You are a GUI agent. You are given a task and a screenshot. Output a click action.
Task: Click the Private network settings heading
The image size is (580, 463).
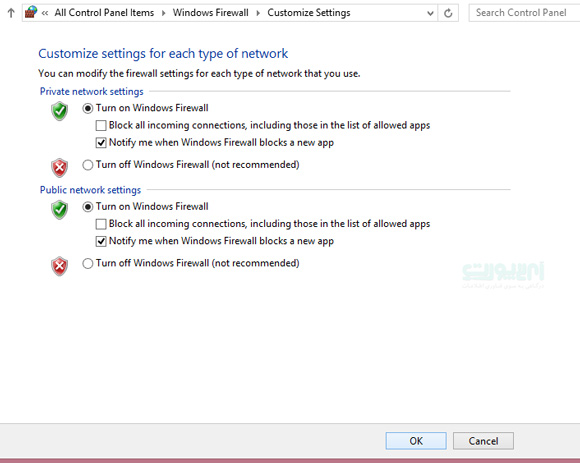coord(91,91)
